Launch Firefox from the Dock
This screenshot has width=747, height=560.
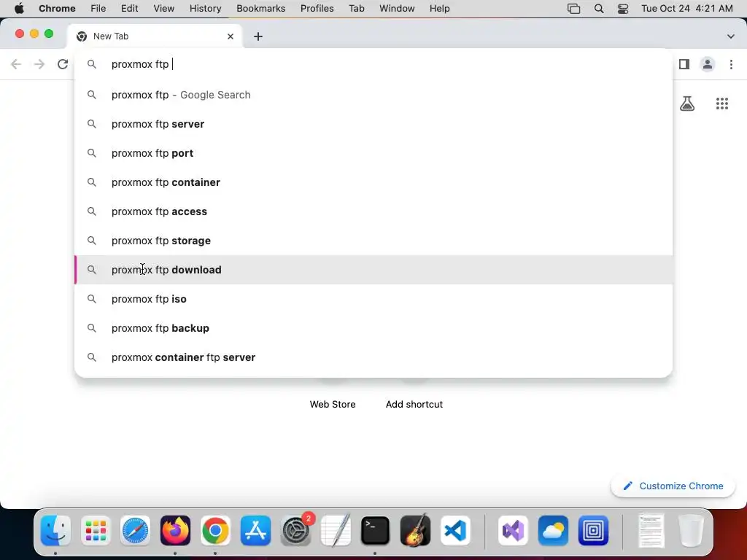coord(175,530)
